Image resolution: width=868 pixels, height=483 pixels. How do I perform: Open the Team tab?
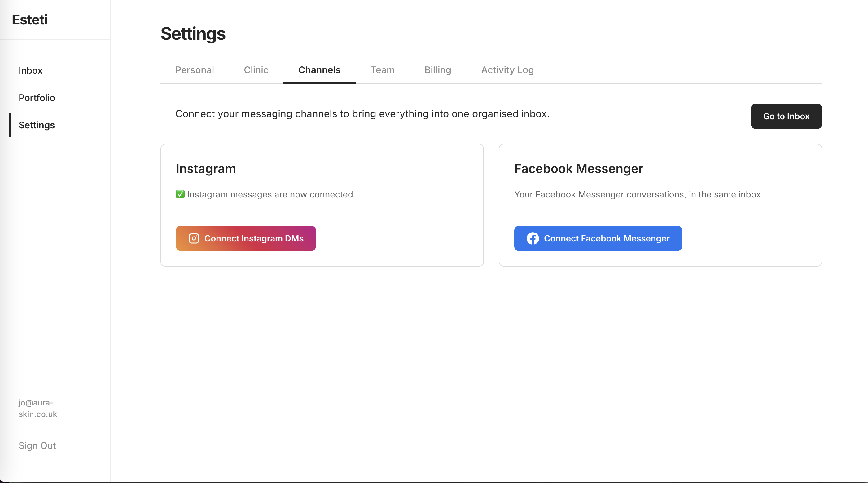click(382, 70)
